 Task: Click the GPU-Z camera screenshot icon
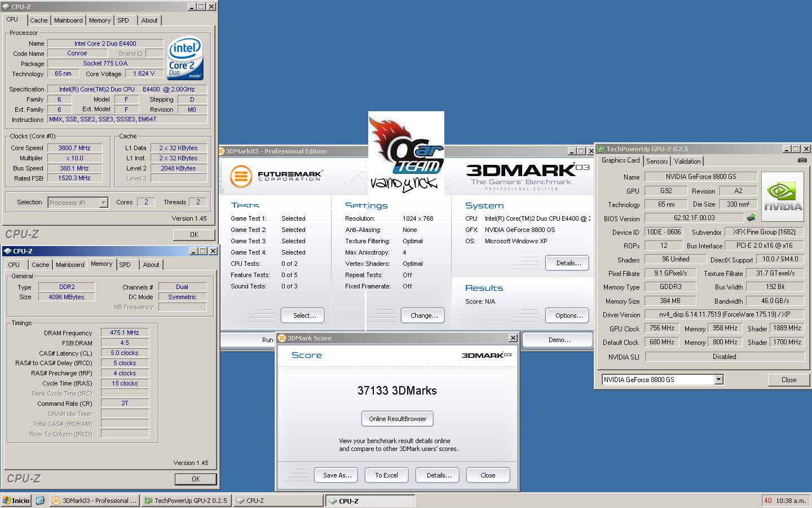[x=802, y=160]
